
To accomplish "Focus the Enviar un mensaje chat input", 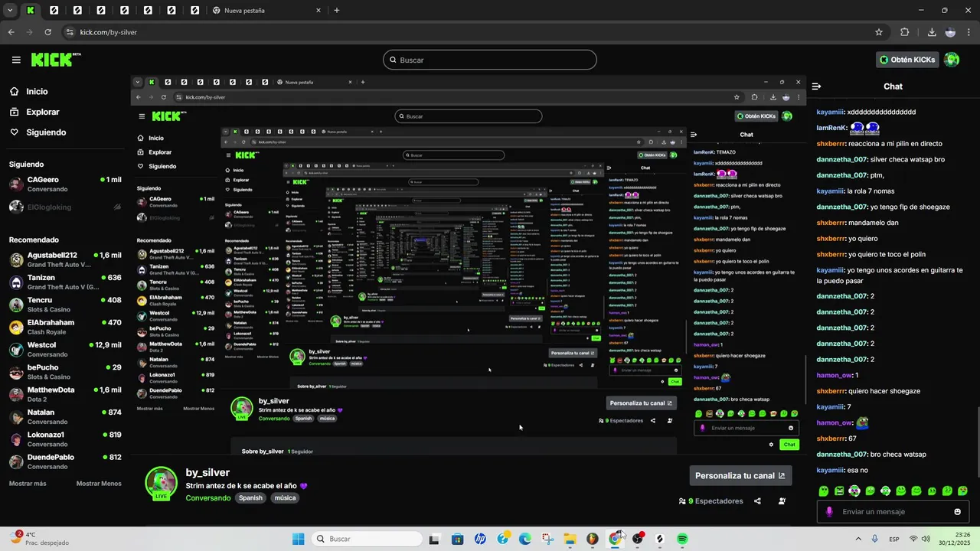I will click(x=893, y=512).
